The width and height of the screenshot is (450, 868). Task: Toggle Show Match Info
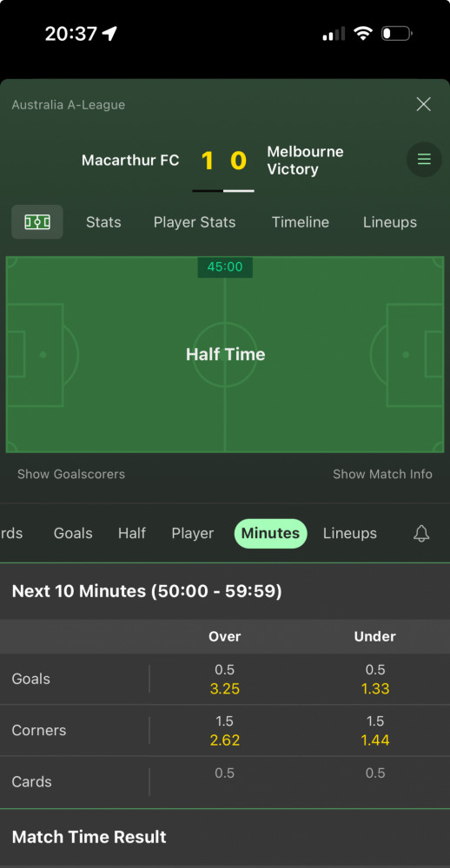tap(382, 474)
